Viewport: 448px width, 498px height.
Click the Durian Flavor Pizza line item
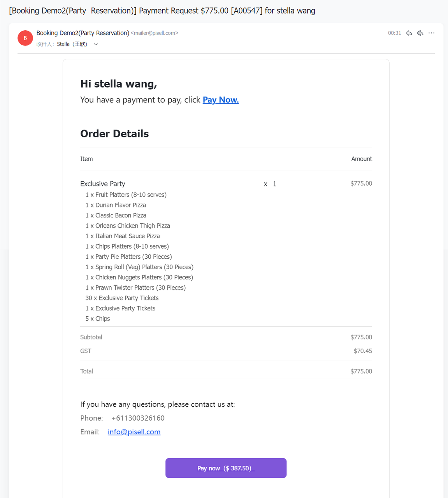pos(120,205)
